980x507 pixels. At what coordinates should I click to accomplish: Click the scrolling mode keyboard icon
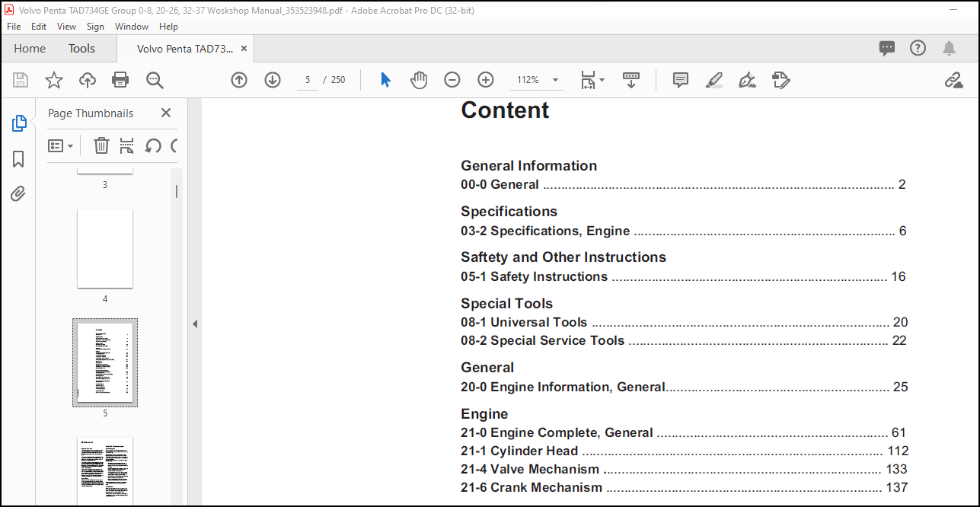coord(631,80)
